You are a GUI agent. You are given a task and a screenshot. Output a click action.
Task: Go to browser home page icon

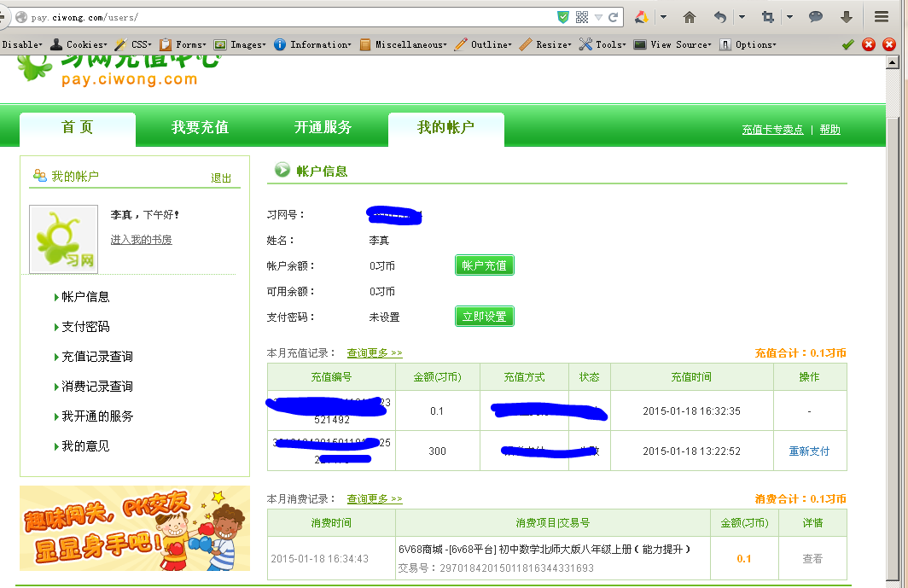690,17
